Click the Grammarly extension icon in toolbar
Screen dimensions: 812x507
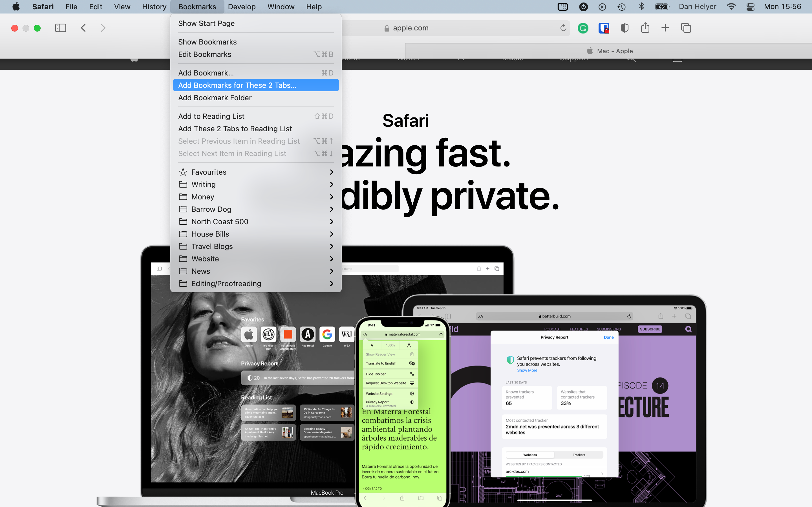point(583,27)
